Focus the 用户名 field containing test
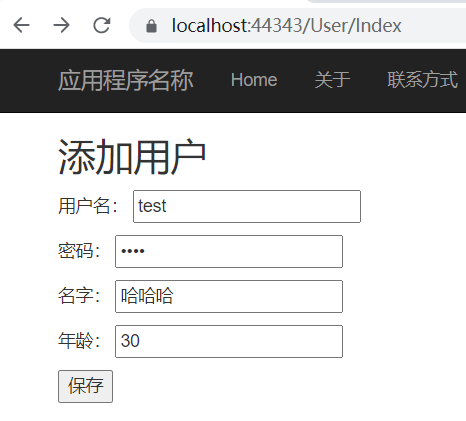The height and width of the screenshot is (421, 466). [x=247, y=206]
